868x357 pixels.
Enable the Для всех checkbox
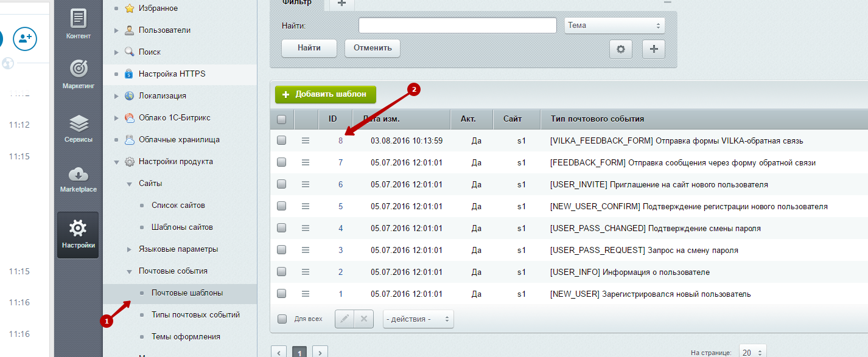pyautogui.click(x=281, y=319)
